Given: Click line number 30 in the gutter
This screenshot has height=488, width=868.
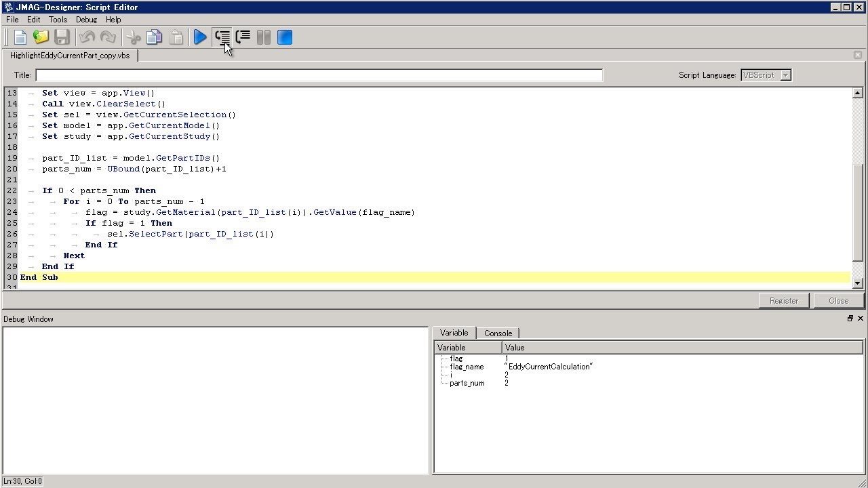Looking at the screenshot, I should (12, 277).
